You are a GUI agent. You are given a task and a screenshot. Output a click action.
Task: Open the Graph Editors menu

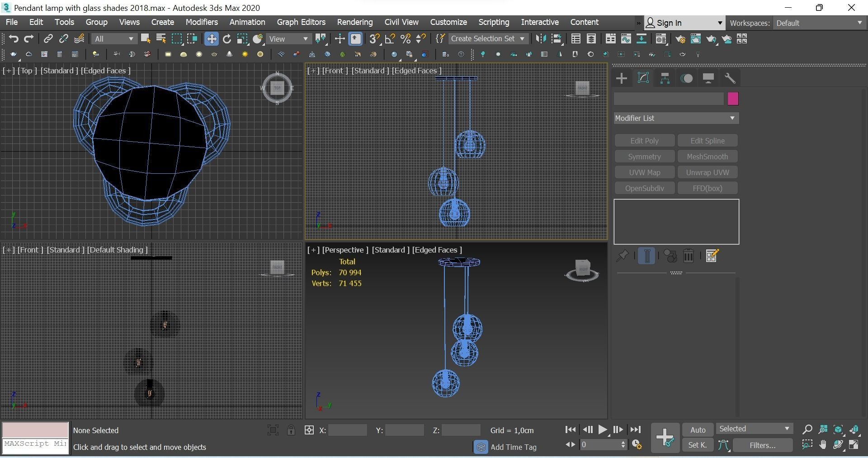301,22
